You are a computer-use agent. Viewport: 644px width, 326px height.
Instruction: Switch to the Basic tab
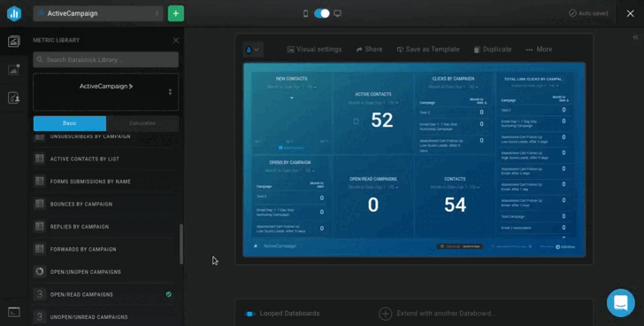coord(69,123)
